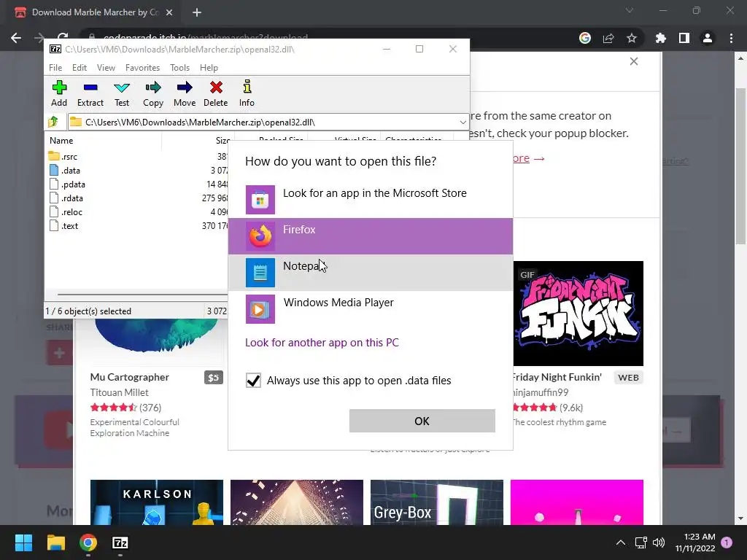
Task: Choose Windows Media Player to open file
Action: [371, 309]
